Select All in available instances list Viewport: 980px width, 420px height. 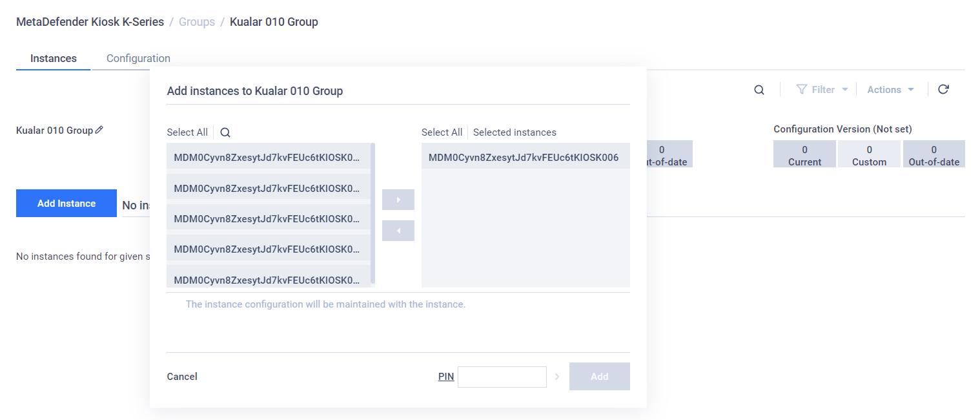point(187,132)
